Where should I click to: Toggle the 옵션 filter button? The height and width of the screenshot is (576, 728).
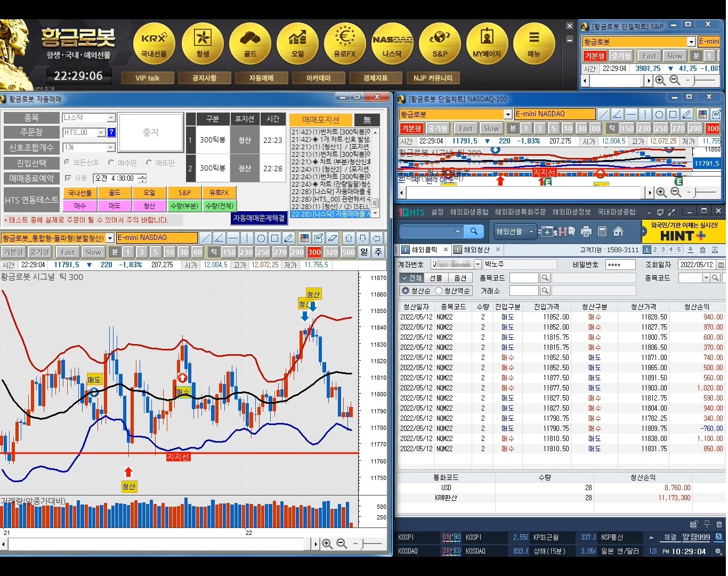click(x=460, y=278)
